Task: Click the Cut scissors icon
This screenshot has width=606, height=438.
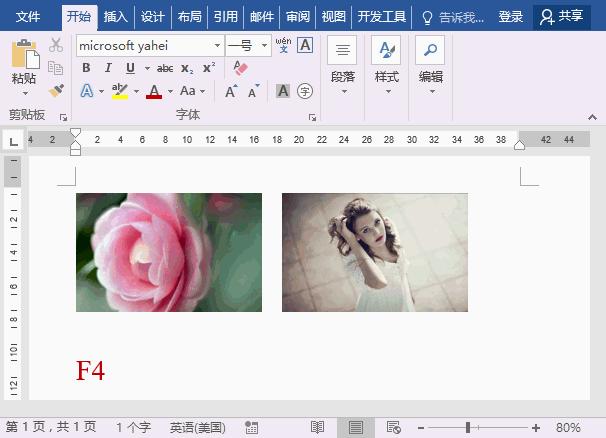Action: [56, 46]
